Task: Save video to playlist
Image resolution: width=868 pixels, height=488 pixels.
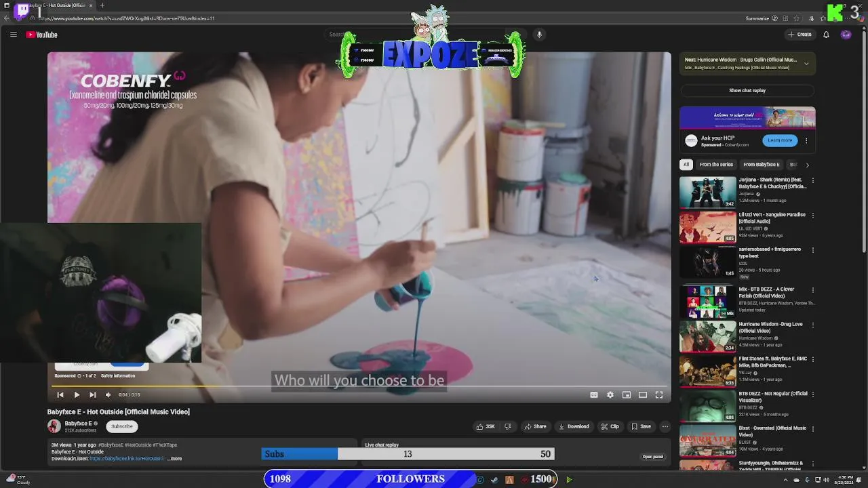Action: pyautogui.click(x=642, y=426)
